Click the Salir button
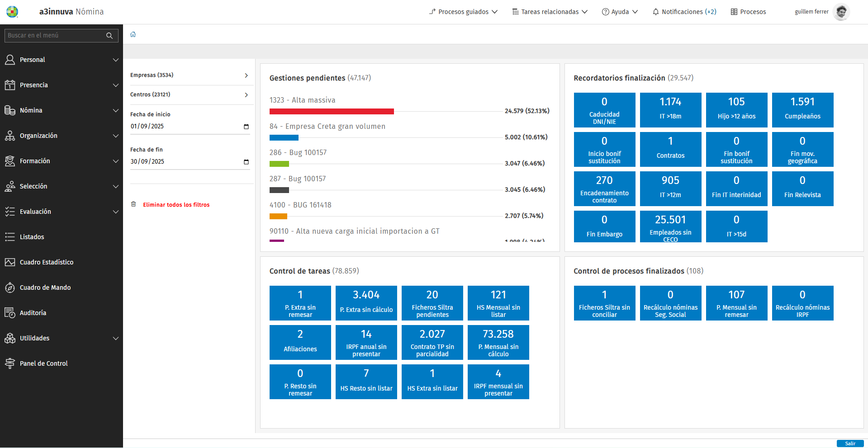 click(x=850, y=443)
